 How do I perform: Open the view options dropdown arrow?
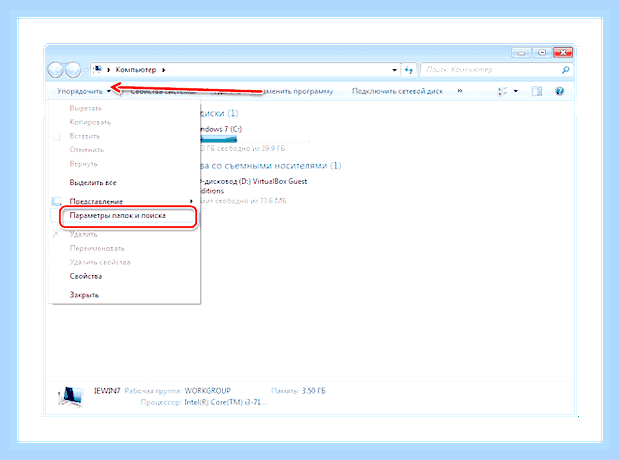(x=516, y=91)
